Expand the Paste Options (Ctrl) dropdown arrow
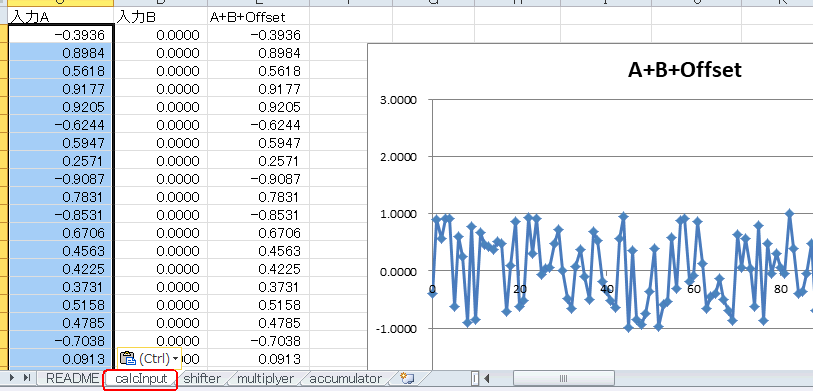 [x=176, y=358]
